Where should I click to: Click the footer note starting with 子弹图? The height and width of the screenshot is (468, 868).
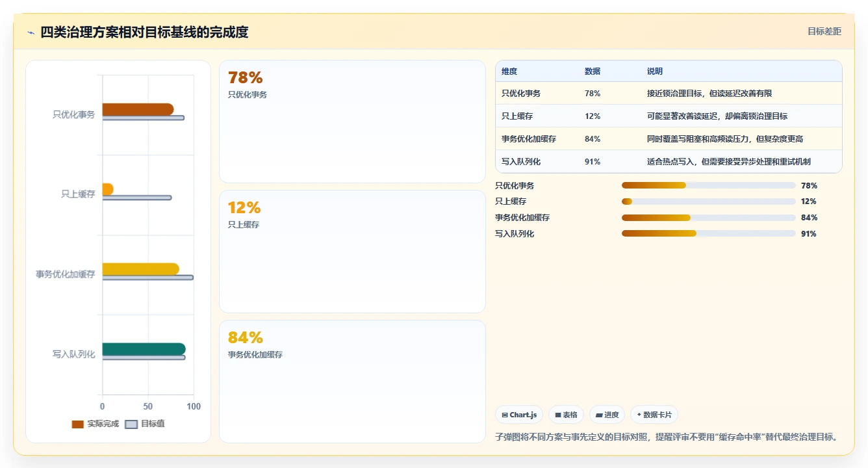click(667, 437)
